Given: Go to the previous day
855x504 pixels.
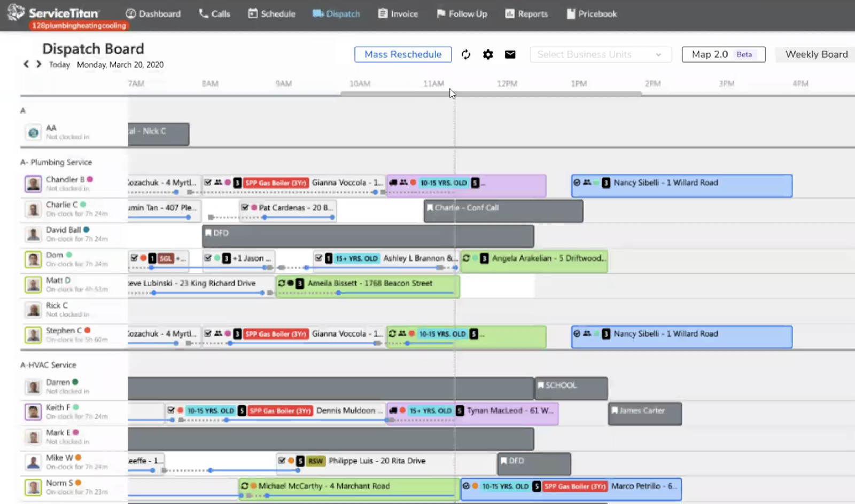Looking at the screenshot, I should point(26,64).
